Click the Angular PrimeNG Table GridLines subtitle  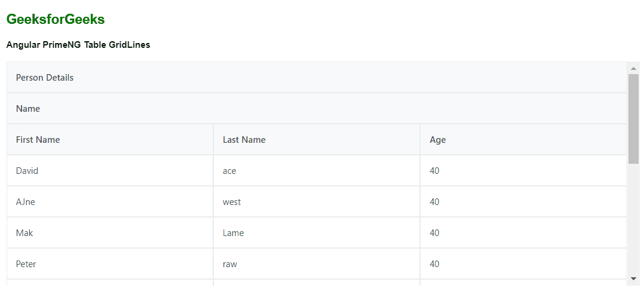tap(78, 45)
